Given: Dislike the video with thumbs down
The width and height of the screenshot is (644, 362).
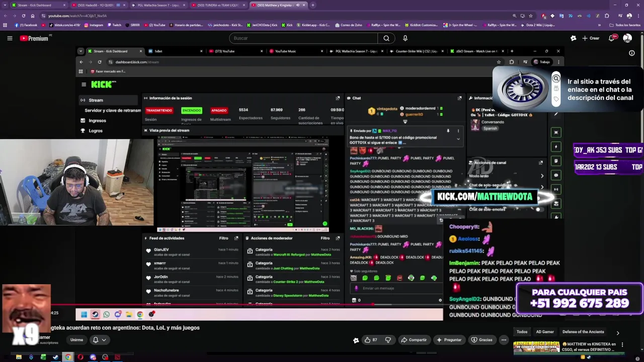Looking at the screenshot, I should pos(388,340).
